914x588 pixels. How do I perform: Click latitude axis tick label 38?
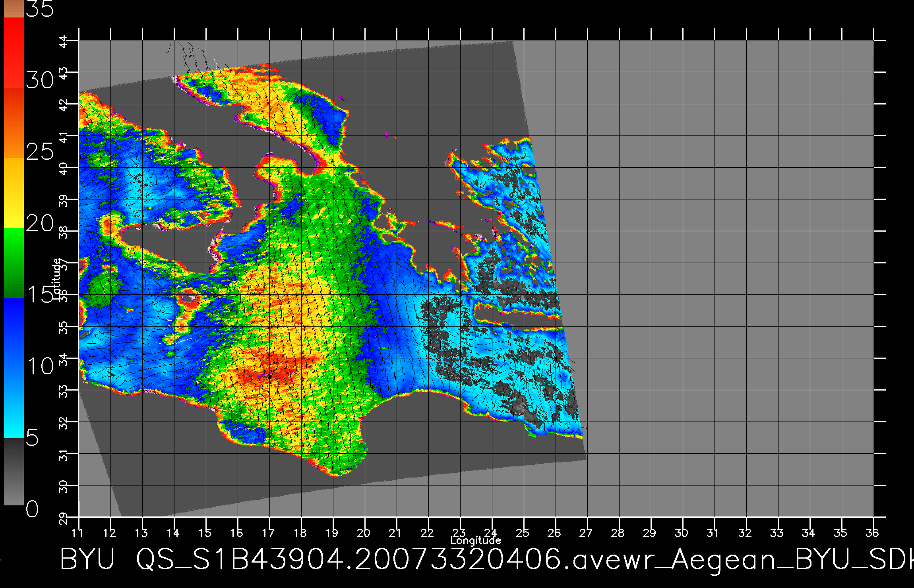(64, 232)
